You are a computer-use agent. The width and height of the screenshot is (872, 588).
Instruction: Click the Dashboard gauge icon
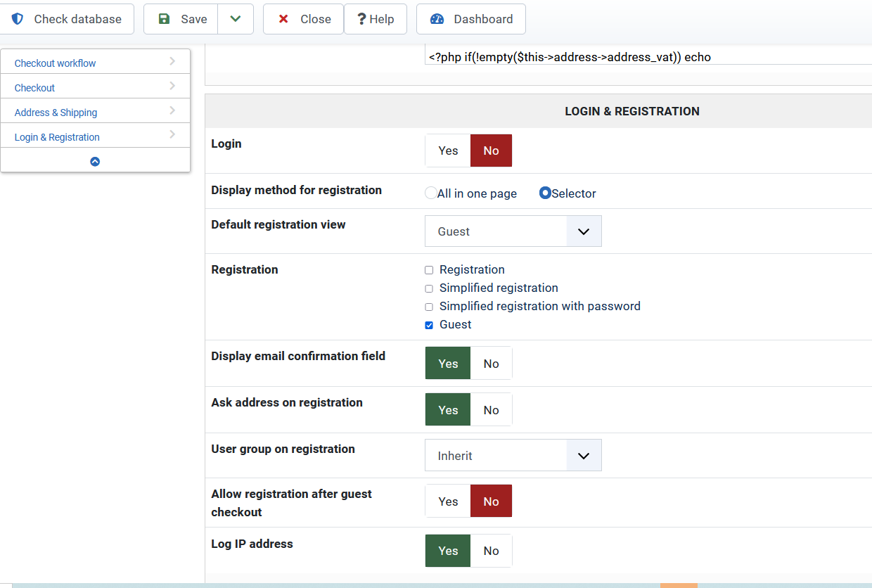click(437, 19)
